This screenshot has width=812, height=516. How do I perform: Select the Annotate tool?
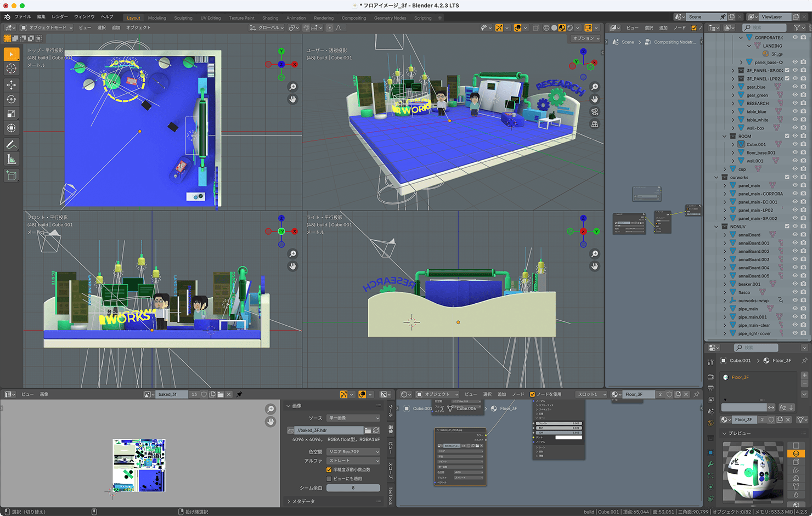click(11, 145)
